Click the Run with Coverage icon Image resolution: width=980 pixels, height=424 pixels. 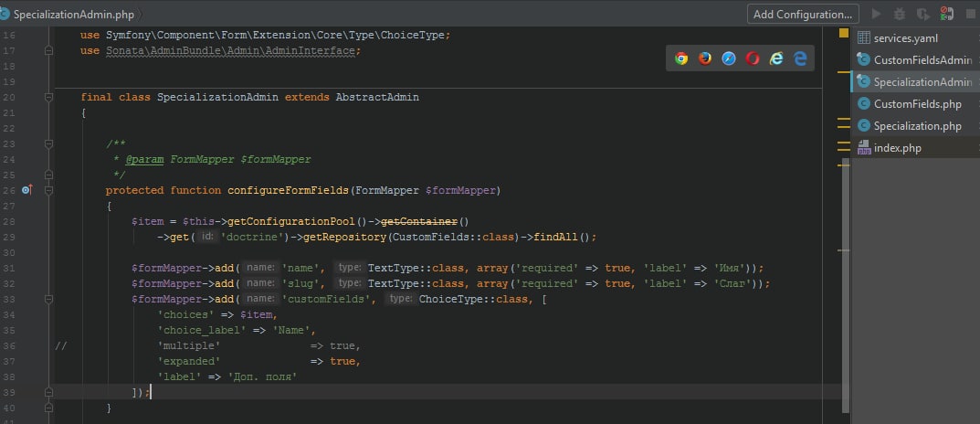click(923, 14)
